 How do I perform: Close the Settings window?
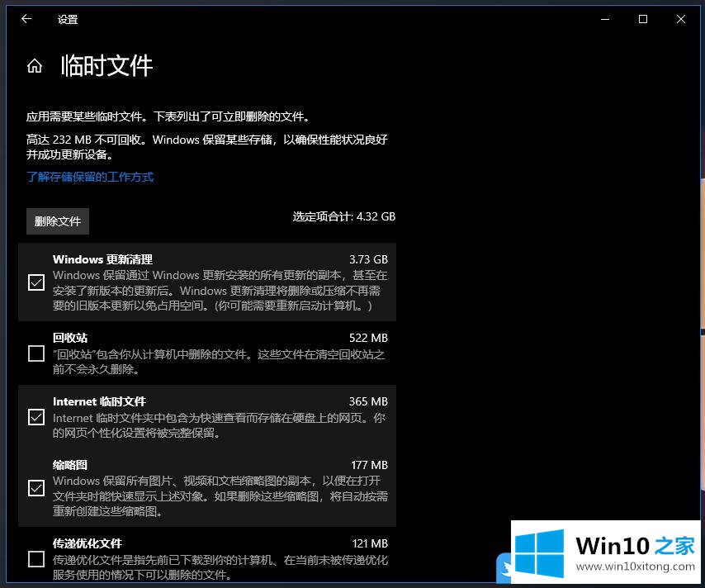(x=681, y=19)
